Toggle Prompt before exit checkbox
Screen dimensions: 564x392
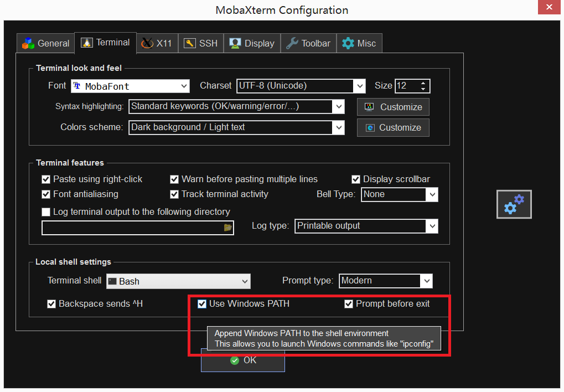coord(349,304)
